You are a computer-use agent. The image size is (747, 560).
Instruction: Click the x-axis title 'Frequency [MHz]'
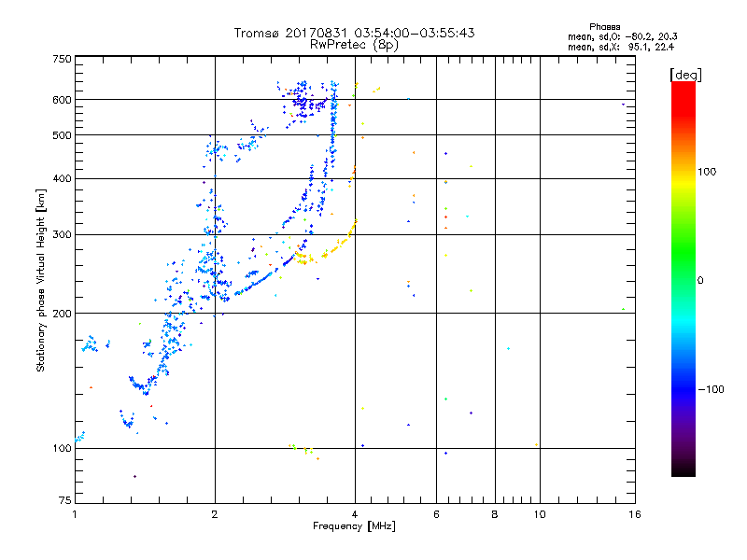click(354, 526)
